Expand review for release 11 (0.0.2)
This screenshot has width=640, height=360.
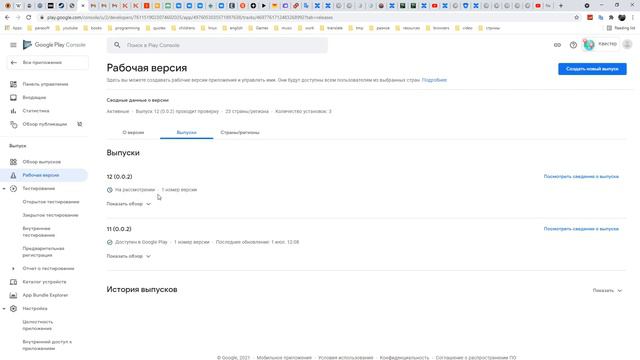tap(129, 256)
